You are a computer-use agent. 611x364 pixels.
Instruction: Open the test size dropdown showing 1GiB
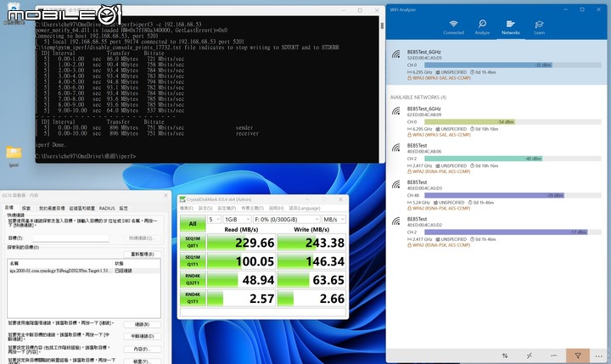tap(237, 220)
